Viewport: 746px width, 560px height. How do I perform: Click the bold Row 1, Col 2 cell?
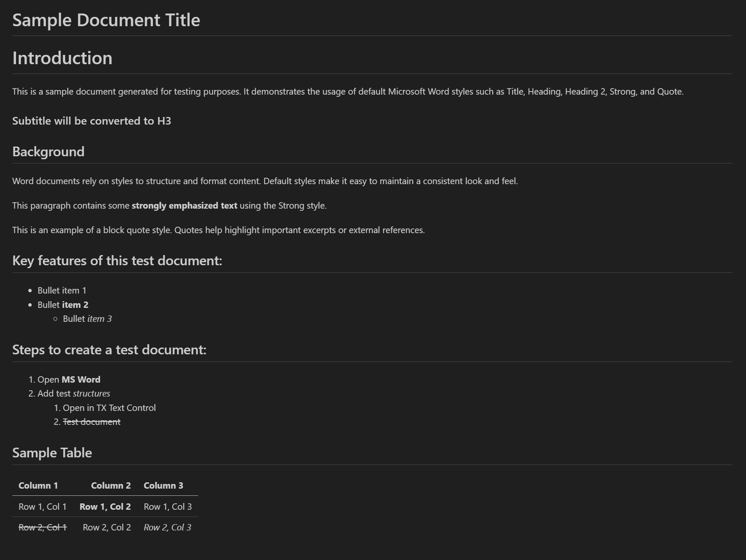click(105, 506)
